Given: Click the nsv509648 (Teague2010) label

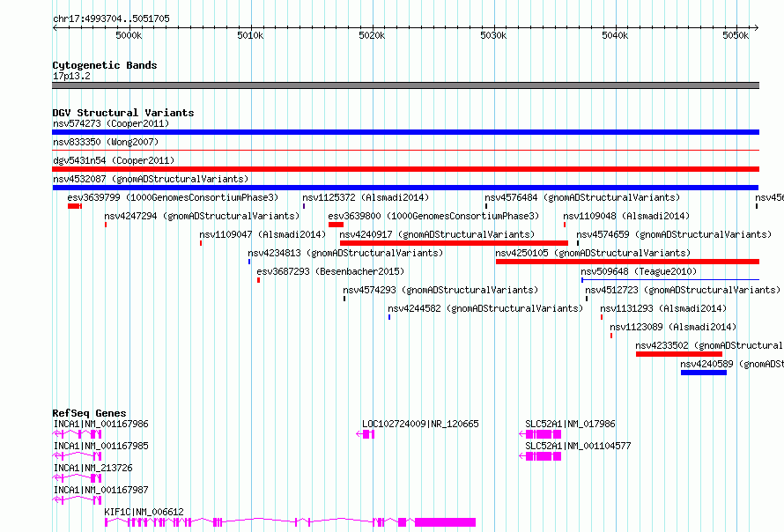Looking at the screenshot, I should pos(639,271).
